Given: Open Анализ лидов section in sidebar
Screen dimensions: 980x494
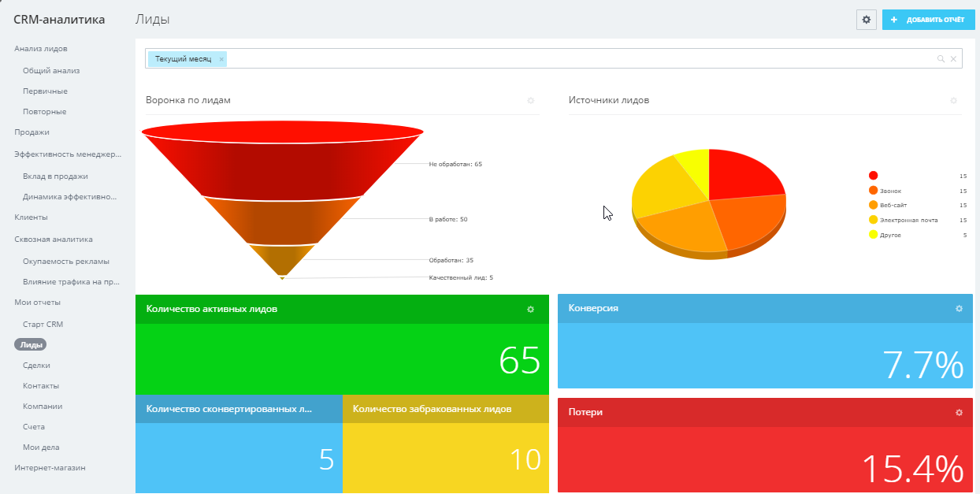Looking at the screenshot, I should (41, 49).
